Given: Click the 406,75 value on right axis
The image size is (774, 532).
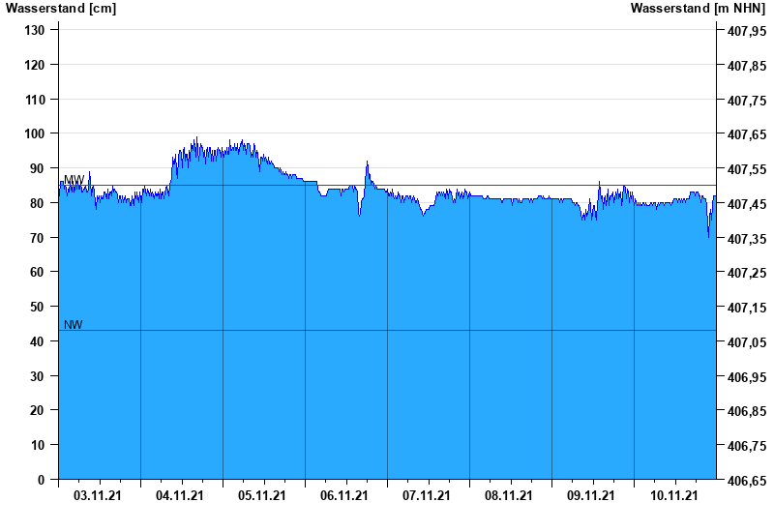Looking at the screenshot, I should pos(747,446).
